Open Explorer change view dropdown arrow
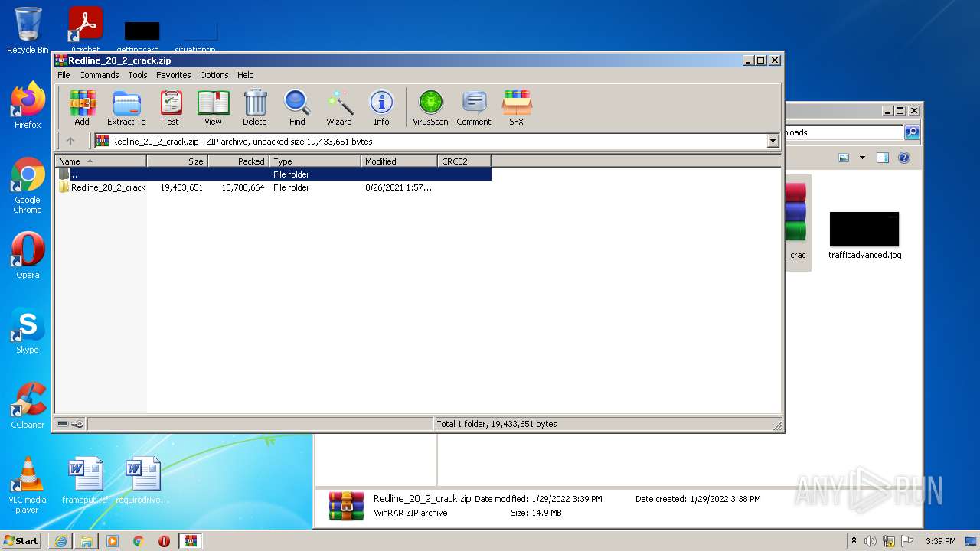This screenshot has height=551, width=980. coord(862,158)
